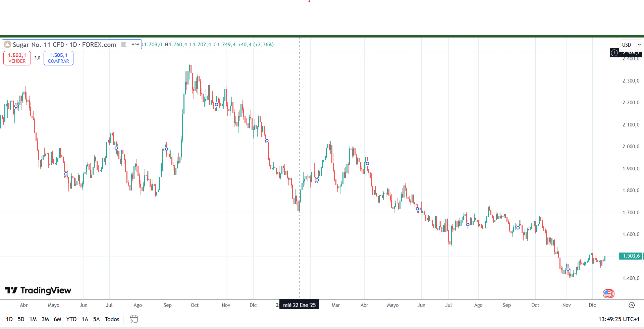This screenshot has height=329, width=644.
Task: Select the Todos time range
Action: [x=112, y=319]
